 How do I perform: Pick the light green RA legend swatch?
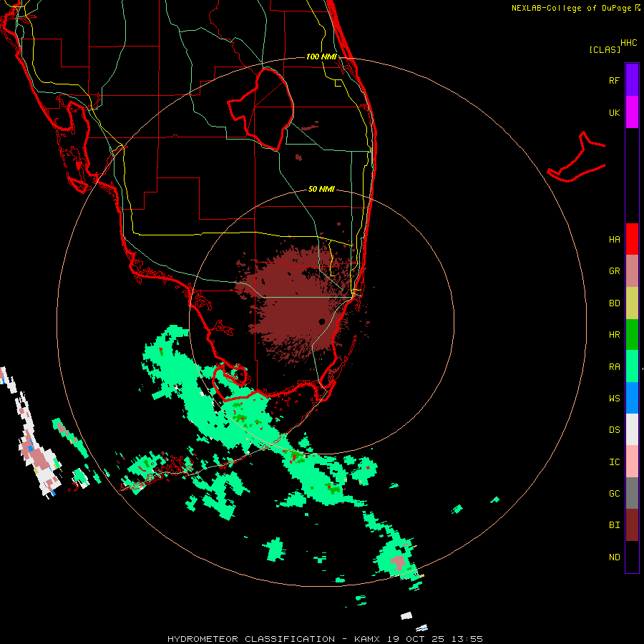pyautogui.click(x=632, y=366)
